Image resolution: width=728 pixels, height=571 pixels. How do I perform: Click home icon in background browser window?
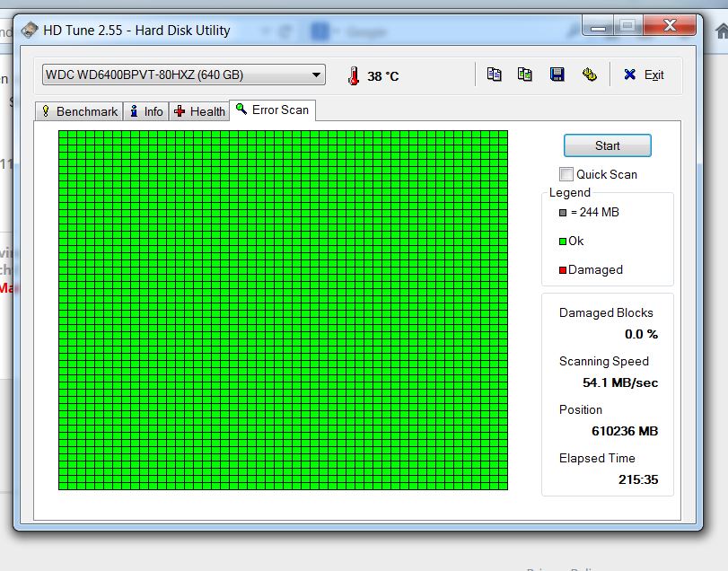[x=722, y=31]
